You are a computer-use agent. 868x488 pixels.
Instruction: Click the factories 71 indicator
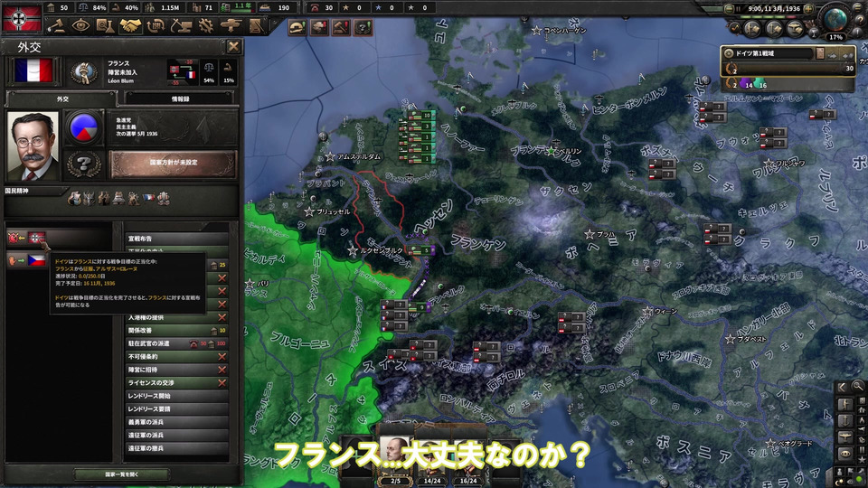pos(203,8)
